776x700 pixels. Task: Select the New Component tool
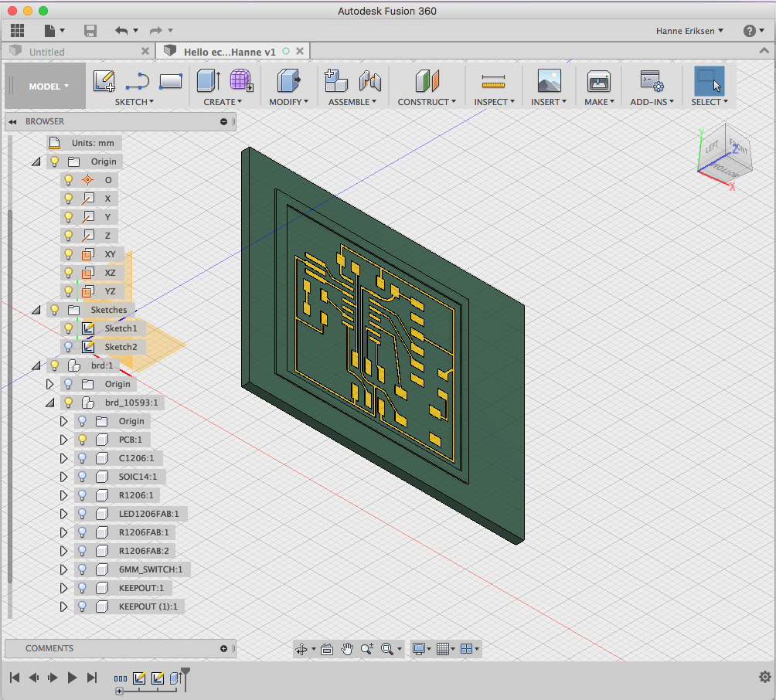coord(336,80)
